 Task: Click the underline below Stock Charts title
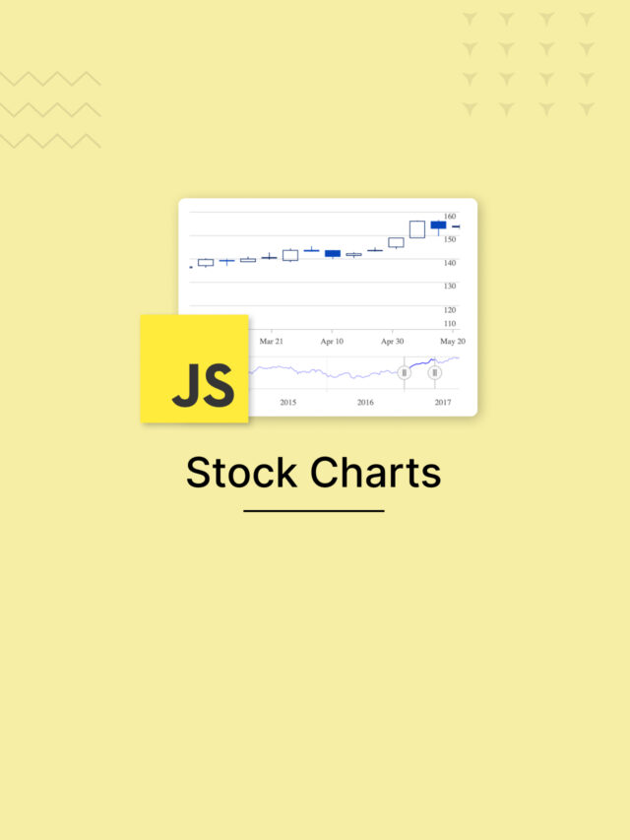314,511
